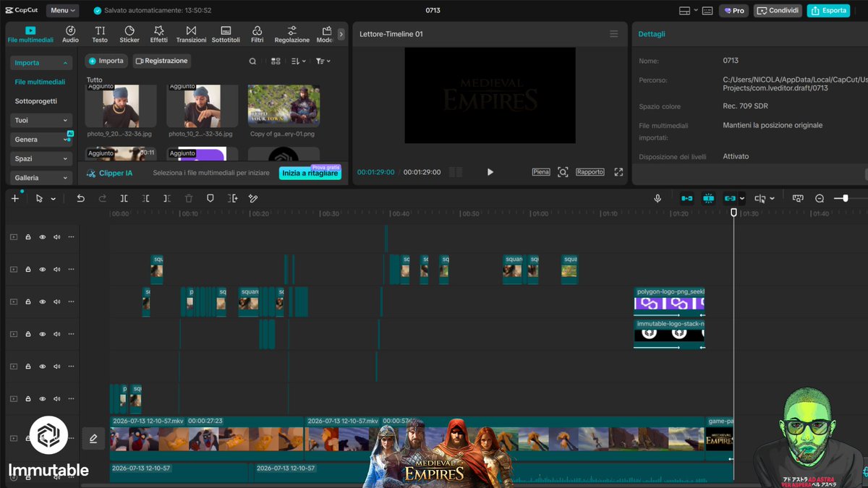This screenshot has width=868, height=488.
Task: Select the photo_10 thumbnail
Action: tap(202, 106)
